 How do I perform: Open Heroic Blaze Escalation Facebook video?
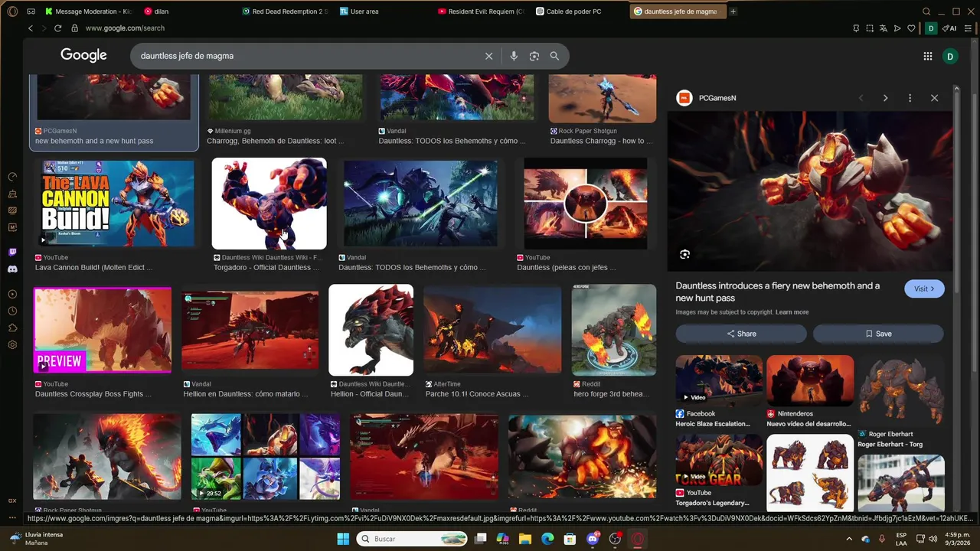click(719, 380)
